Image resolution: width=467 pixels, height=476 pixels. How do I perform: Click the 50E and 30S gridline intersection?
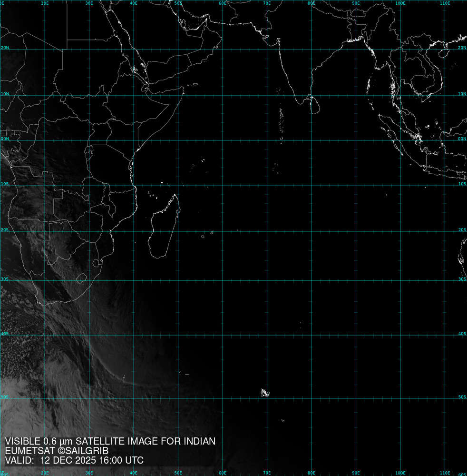178,280
